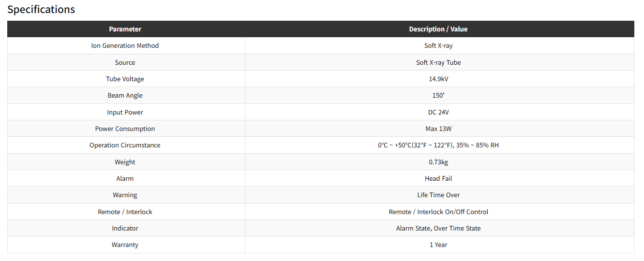Select the Beam Angle parameter label
Image resolution: width=644 pixels, height=261 pixels.
(x=125, y=96)
